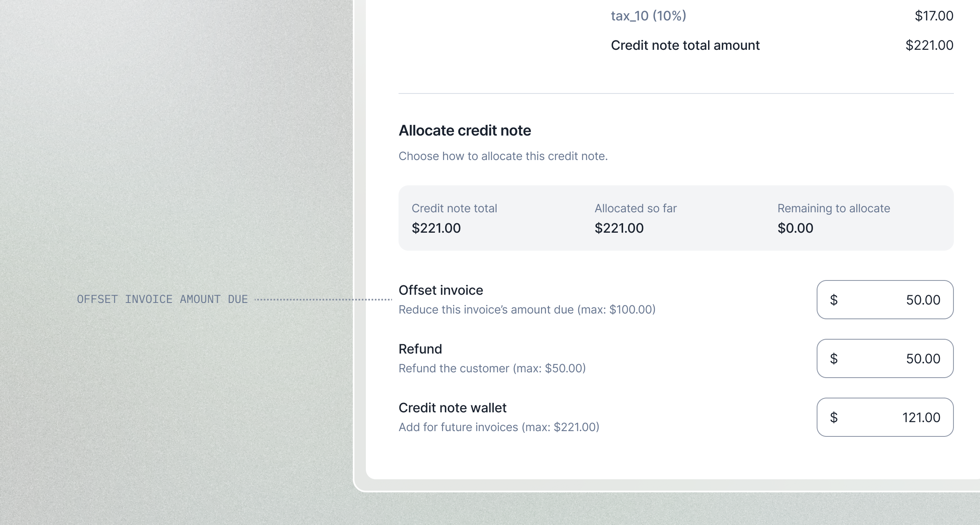Click the Credit note total value in summary box
This screenshot has width=980, height=525.
(x=436, y=228)
